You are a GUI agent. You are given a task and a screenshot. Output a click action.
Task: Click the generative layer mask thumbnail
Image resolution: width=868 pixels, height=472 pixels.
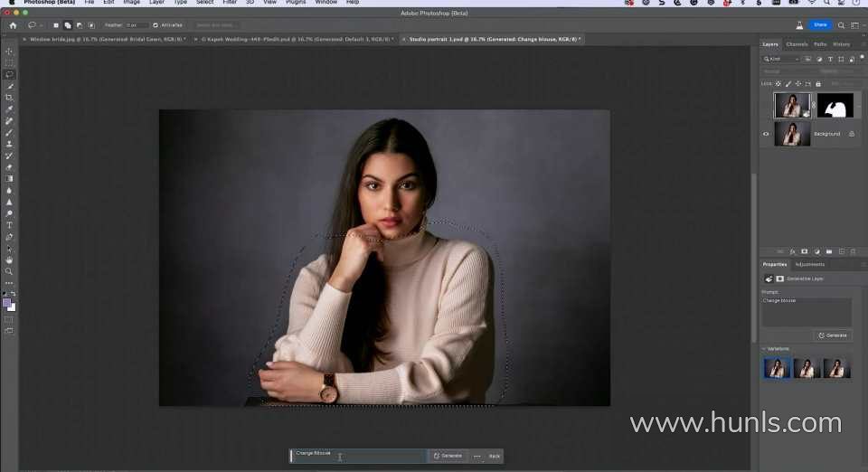(x=835, y=105)
